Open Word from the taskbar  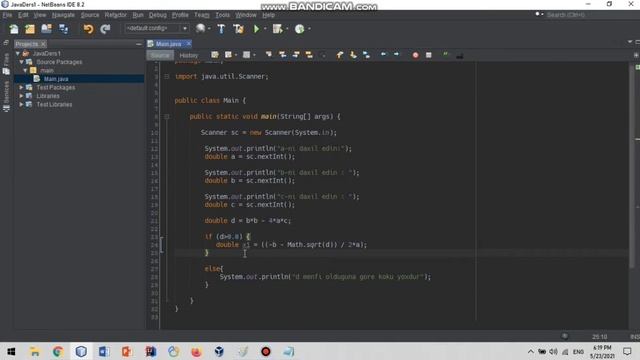[104, 351]
